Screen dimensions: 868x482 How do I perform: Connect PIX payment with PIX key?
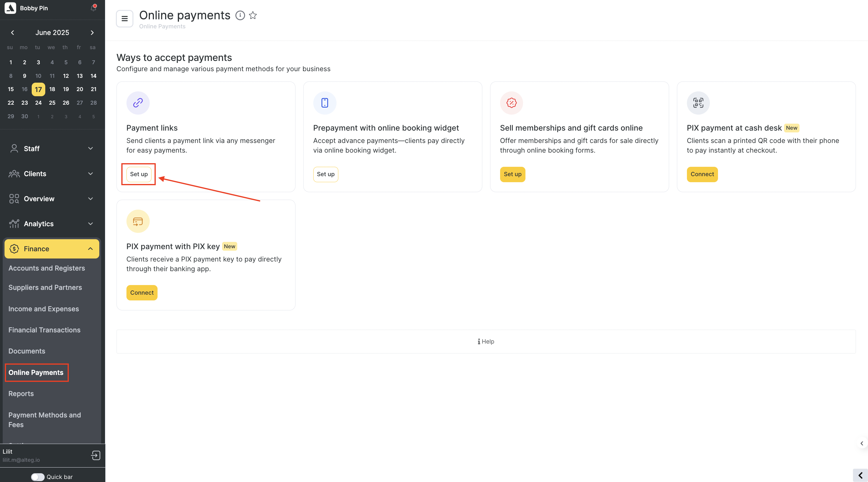pos(142,293)
